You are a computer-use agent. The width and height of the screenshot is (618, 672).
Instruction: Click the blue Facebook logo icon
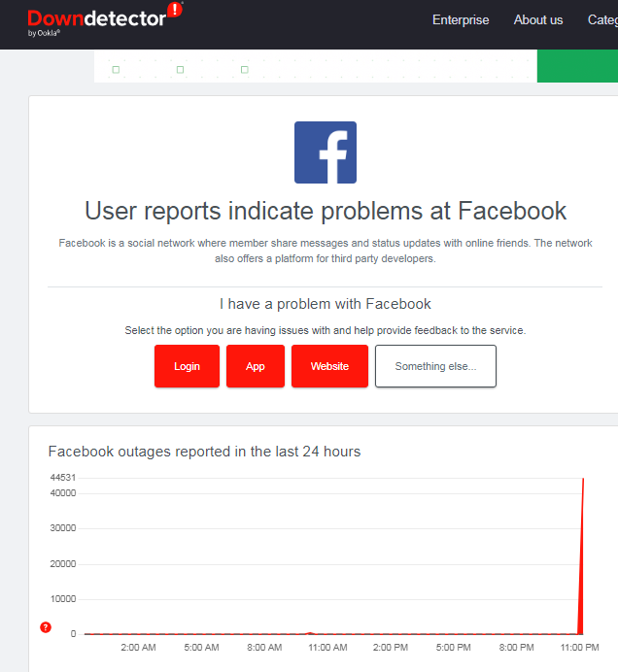click(326, 152)
